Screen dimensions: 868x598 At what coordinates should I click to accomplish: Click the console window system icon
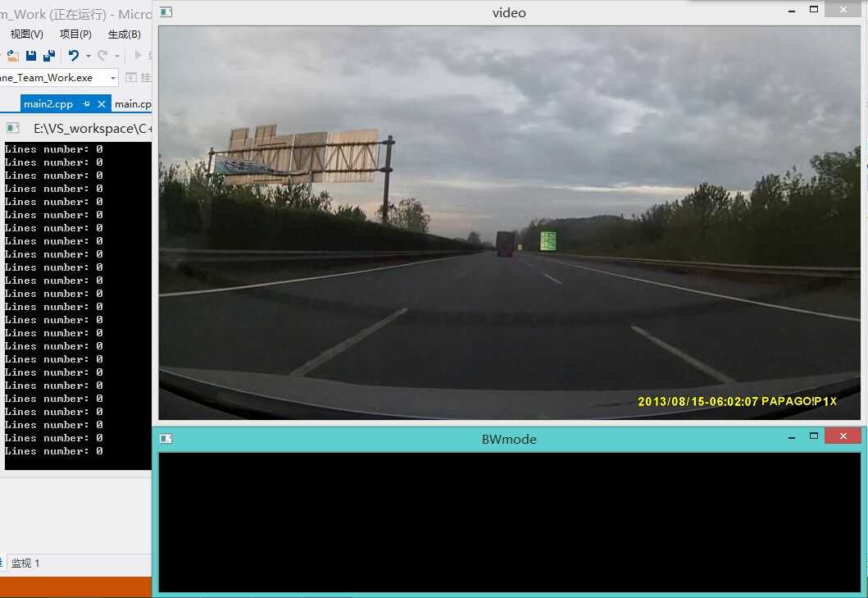pyautogui.click(x=13, y=129)
